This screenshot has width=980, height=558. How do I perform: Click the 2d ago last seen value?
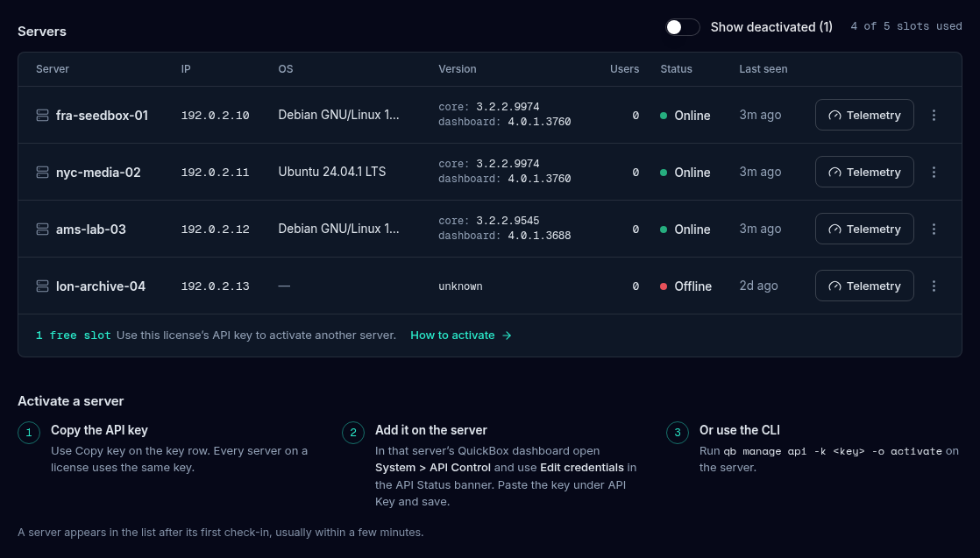click(x=759, y=286)
